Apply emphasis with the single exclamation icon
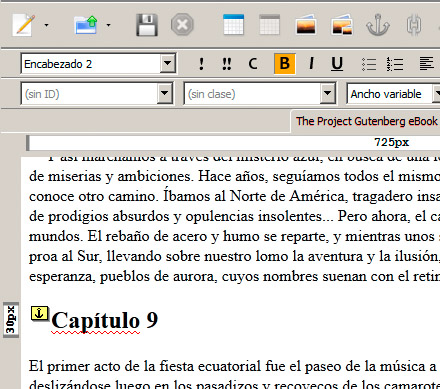 click(x=201, y=63)
